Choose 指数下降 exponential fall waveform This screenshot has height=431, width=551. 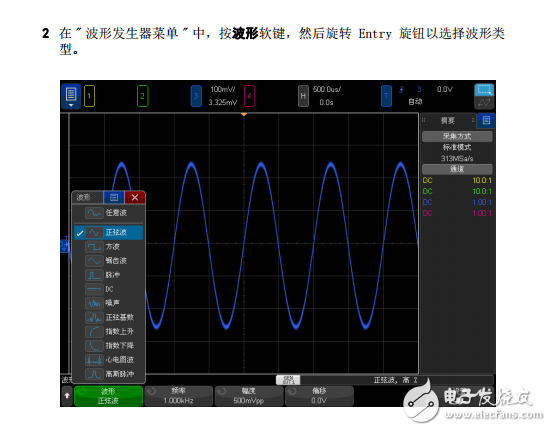(109, 346)
